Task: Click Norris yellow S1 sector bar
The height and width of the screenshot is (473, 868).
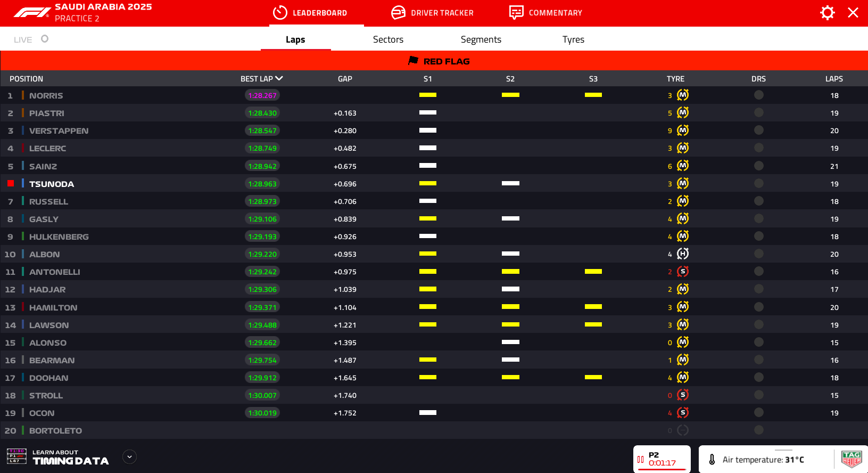Action: (428, 95)
